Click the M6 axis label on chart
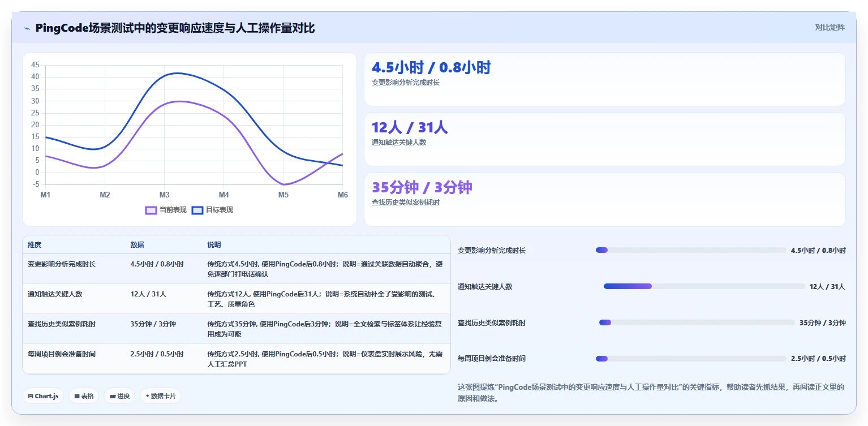Screen dimensions: 868x426 (x=343, y=195)
